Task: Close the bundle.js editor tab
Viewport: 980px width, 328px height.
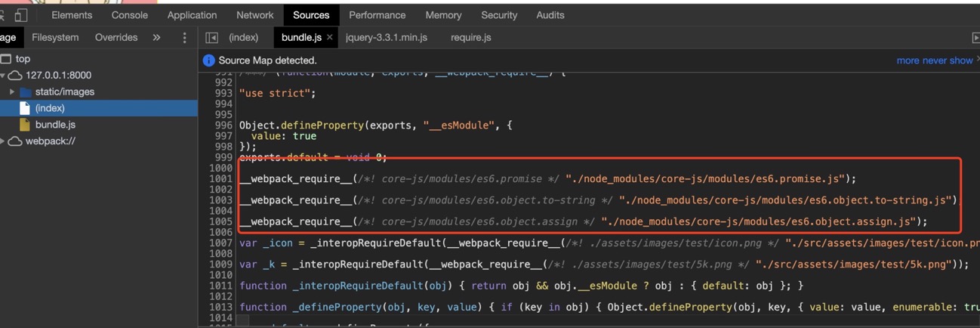Action: 330,38
